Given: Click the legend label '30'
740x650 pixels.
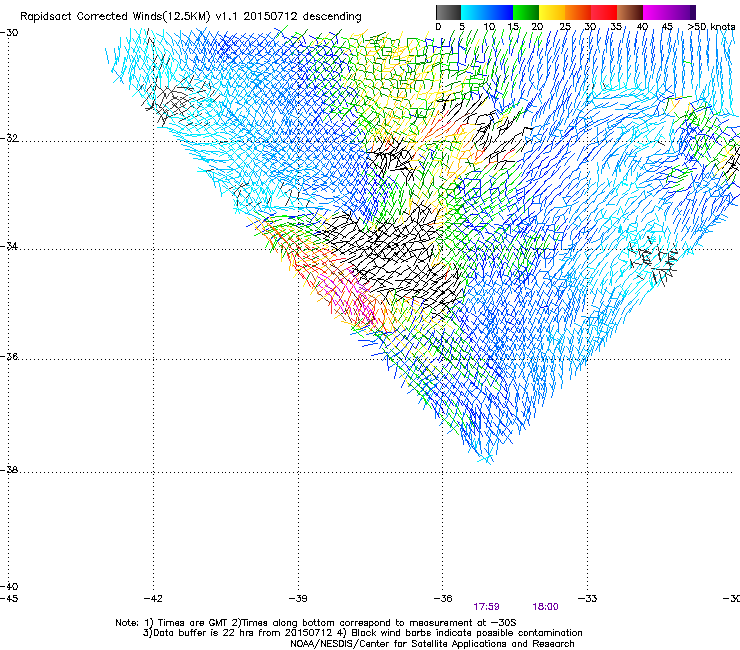Looking at the screenshot, I should click(x=590, y=26).
